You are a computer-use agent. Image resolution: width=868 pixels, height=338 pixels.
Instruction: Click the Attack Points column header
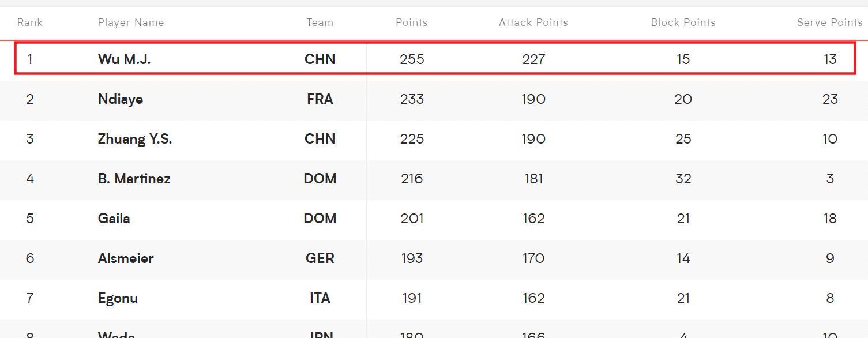533,22
